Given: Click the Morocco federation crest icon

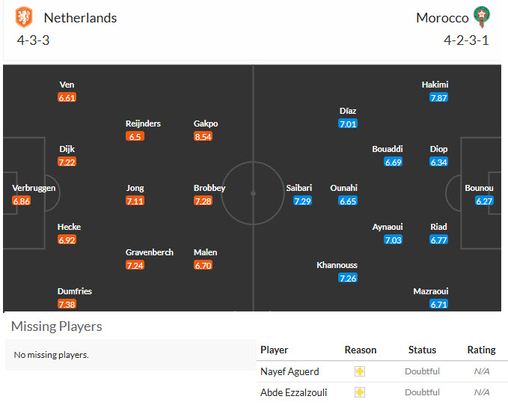Looking at the screenshot, I should (x=482, y=17).
